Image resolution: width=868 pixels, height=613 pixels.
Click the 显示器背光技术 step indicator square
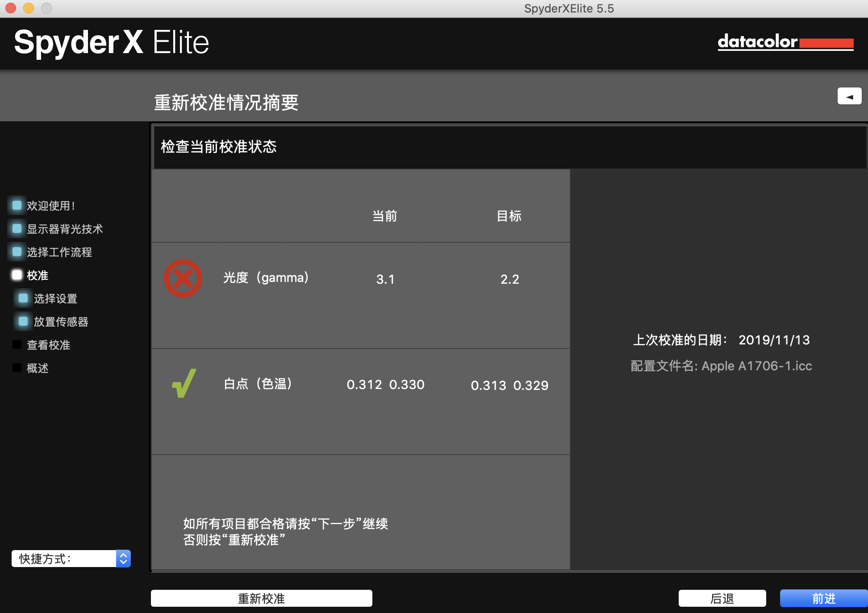17,228
